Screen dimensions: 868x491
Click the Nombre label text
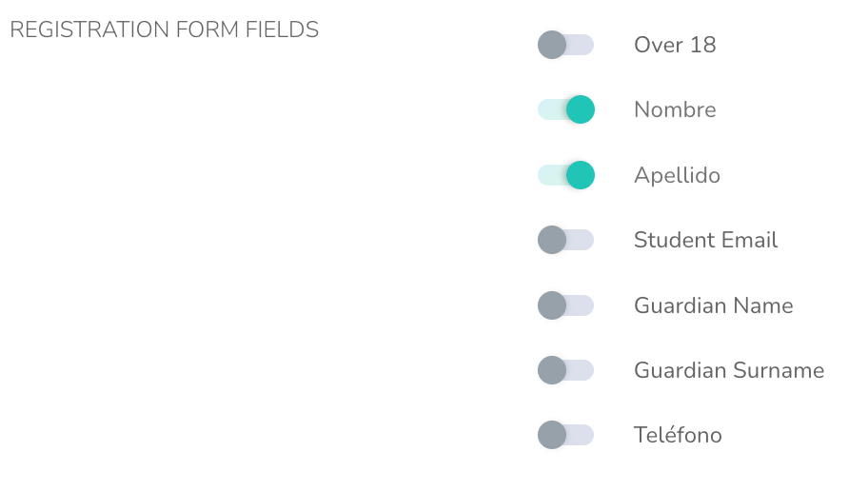tap(675, 109)
